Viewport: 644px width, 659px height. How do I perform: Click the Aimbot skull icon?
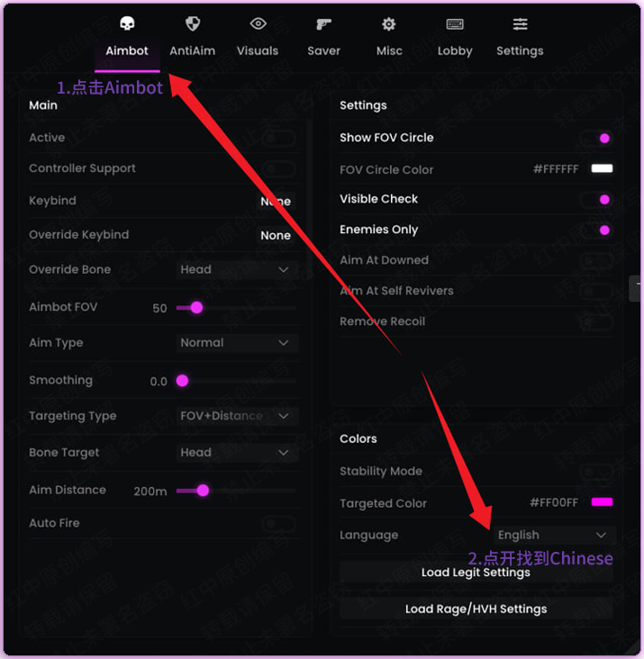[x=127, y=24]
